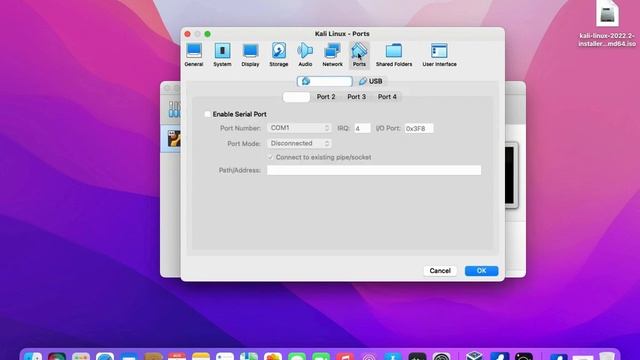Click the I/O Port 0x3F8 field

419,129
